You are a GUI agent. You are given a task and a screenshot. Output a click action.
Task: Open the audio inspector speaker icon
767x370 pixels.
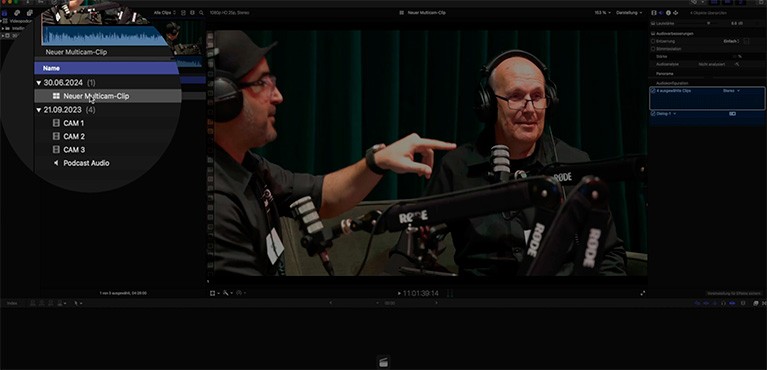[x=661, y=13]
